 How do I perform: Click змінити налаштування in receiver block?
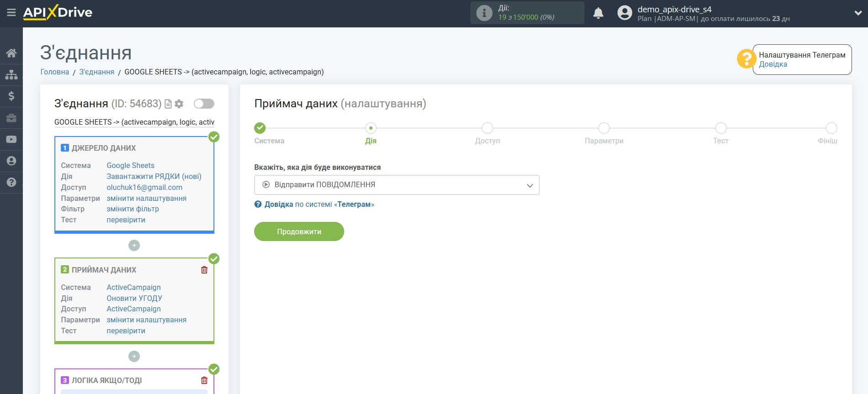tap(147, 320)
